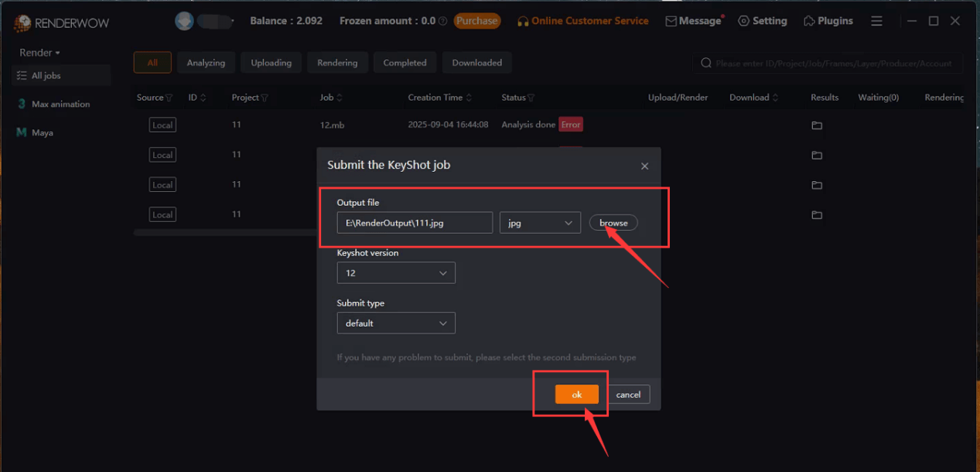Switch to the Rendering jobs tab

(x=337, y=63)
